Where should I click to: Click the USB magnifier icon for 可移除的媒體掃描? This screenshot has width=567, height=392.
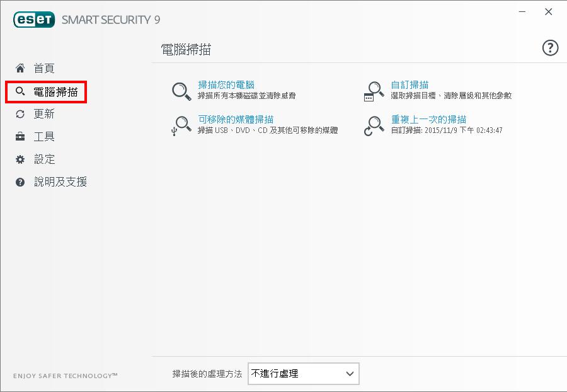click(181, 126)
